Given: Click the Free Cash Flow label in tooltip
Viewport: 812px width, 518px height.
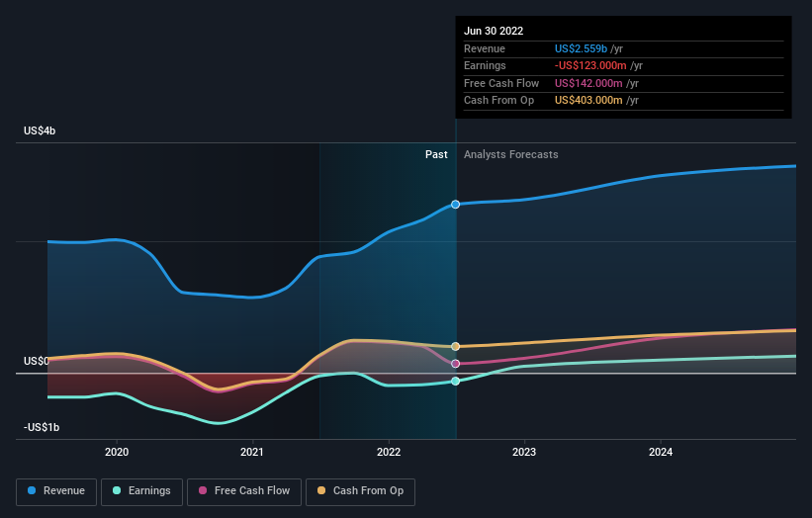Looking at the screenshot, I should [501, 83].
